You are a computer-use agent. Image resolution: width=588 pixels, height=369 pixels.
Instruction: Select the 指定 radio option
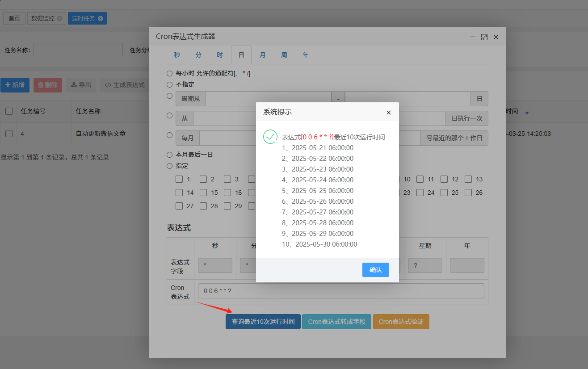(169, 166)
